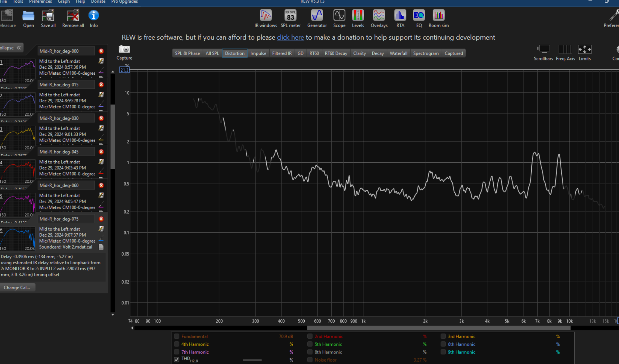
Task: Click the Open file icon
Action: [28, 18]
